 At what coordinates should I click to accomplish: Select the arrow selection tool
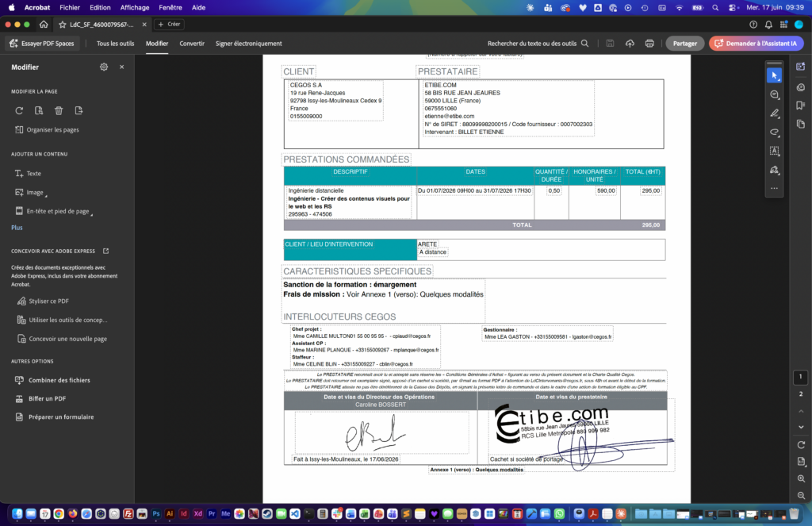click(x=774, y=75)
